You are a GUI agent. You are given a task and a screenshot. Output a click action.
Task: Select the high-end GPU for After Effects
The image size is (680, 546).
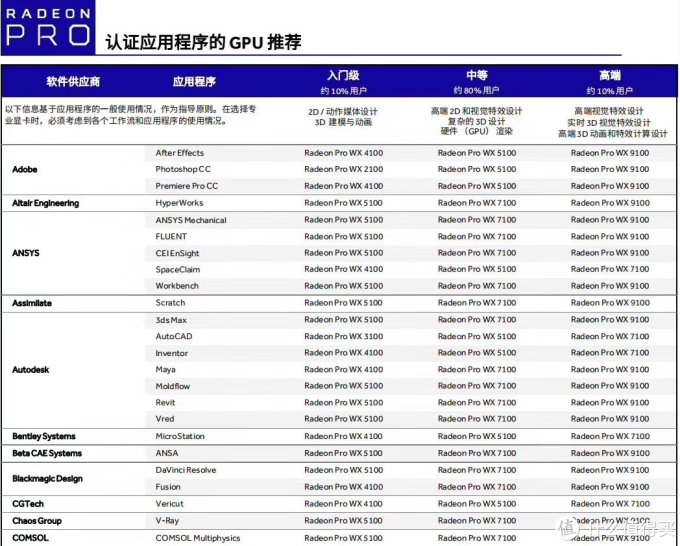click(610, 153)
